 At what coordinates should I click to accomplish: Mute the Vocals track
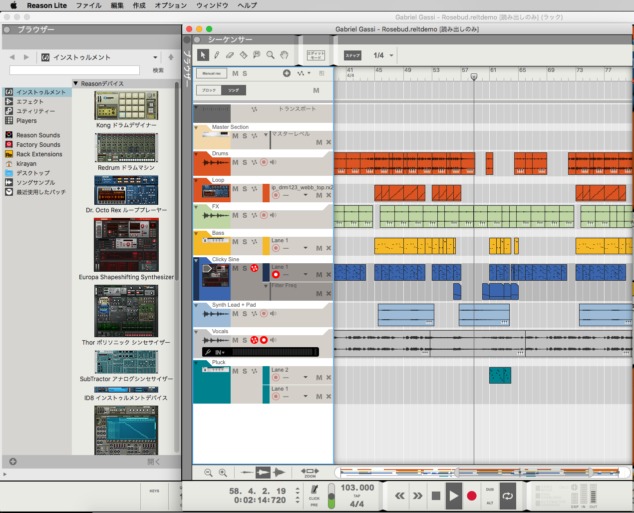[235, 340]
